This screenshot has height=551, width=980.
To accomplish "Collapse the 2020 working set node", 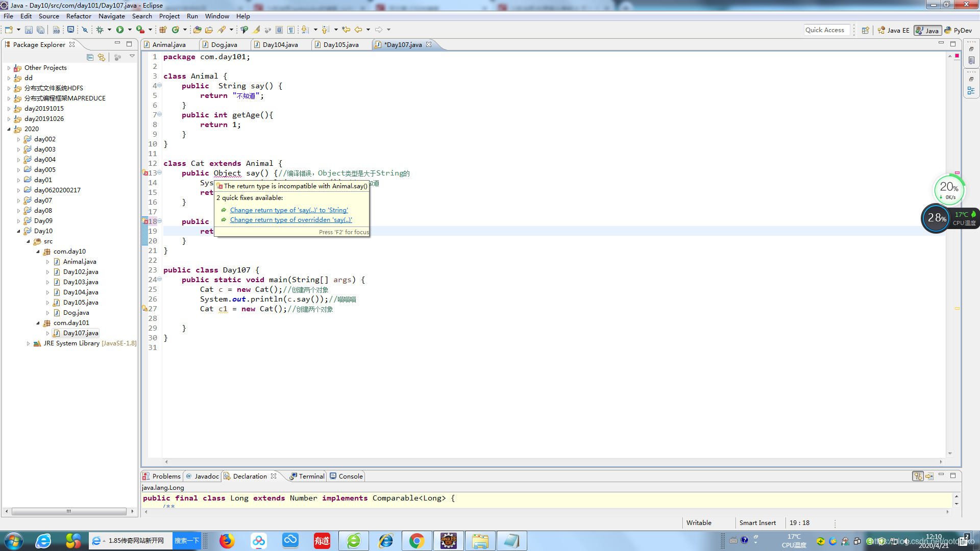I will 9,129.
